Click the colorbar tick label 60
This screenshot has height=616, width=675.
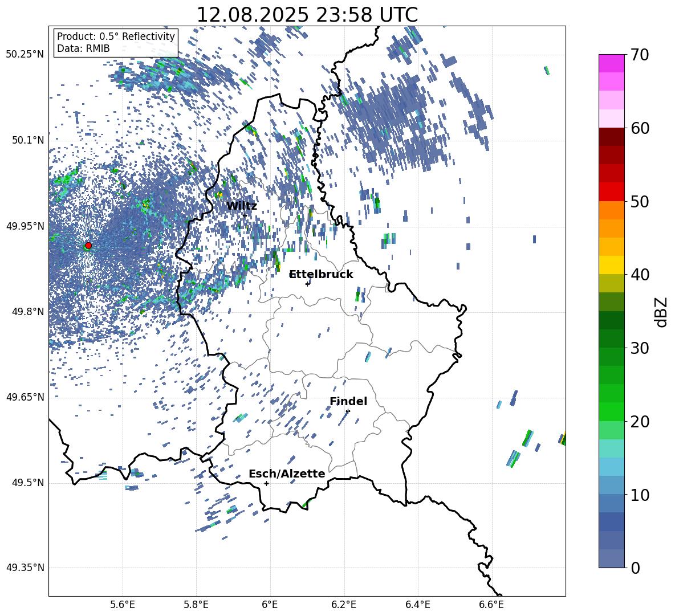click(x=640, y=128)
